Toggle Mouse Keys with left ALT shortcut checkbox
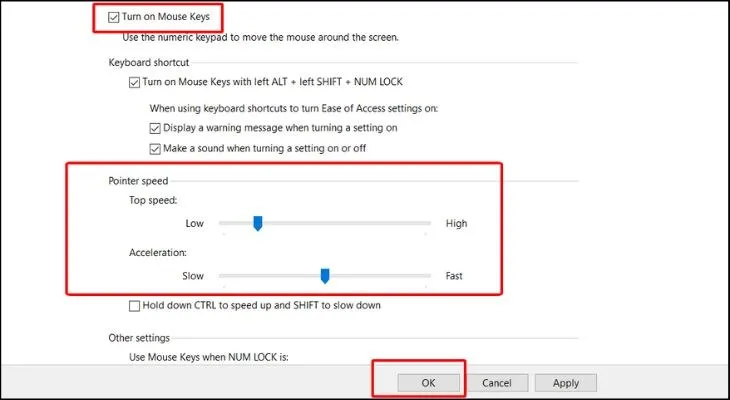This screenshot has width=730, height=400. [134, 83]
